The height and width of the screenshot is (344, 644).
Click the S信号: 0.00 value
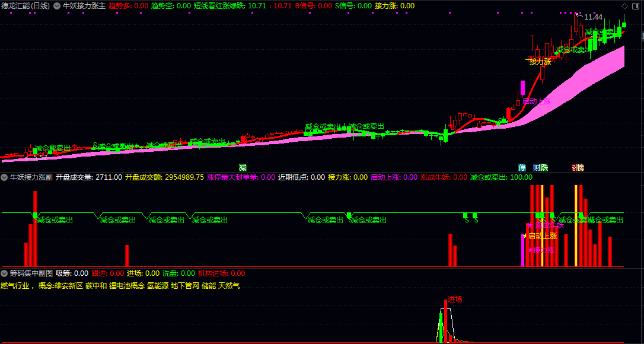coord(353,6)
